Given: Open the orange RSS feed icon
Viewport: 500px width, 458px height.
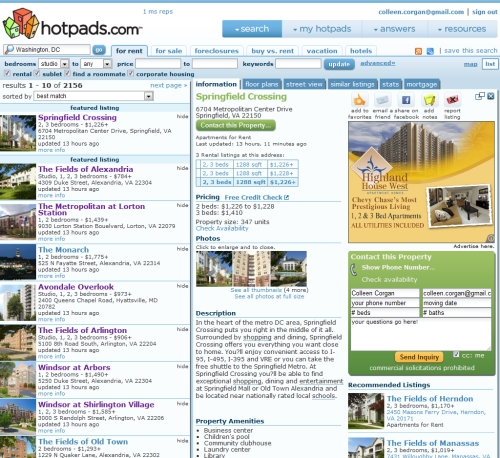Looking at the screenshot, I should [418, 51].
